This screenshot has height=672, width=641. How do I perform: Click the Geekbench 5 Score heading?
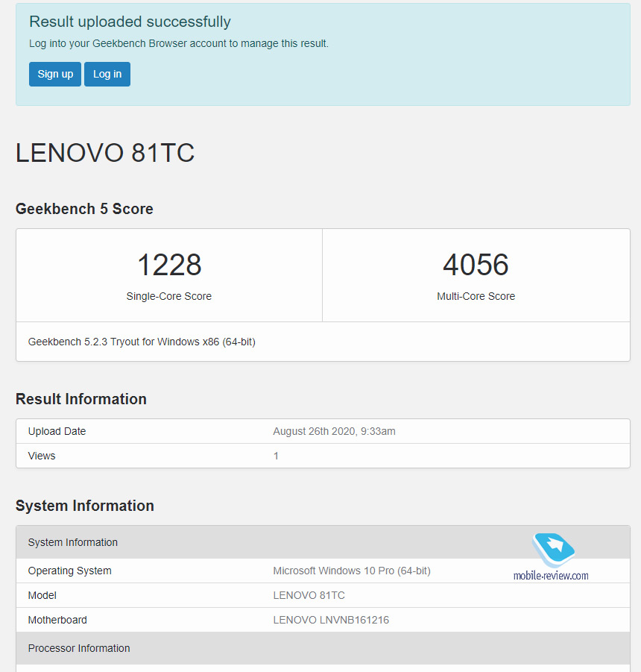(x=84, y=209)
